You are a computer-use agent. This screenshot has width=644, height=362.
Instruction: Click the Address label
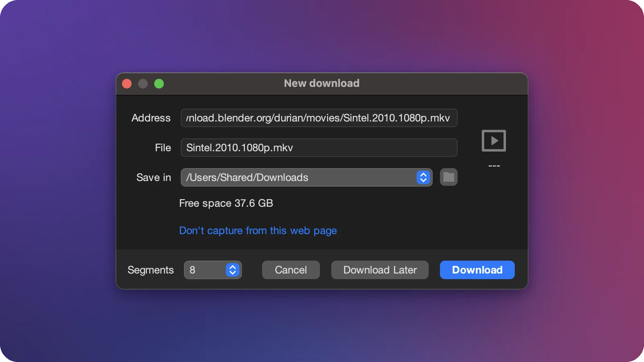[x=151, y=118]
